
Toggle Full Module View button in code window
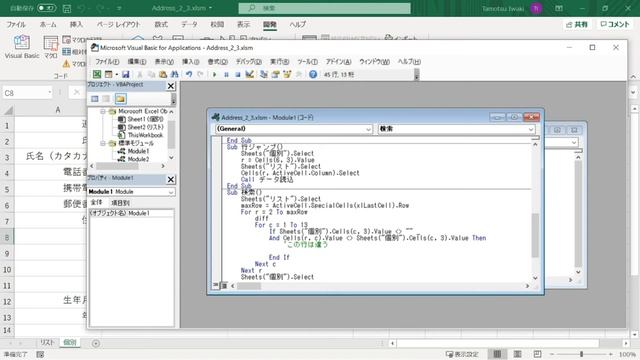click(x=224, y=286)
